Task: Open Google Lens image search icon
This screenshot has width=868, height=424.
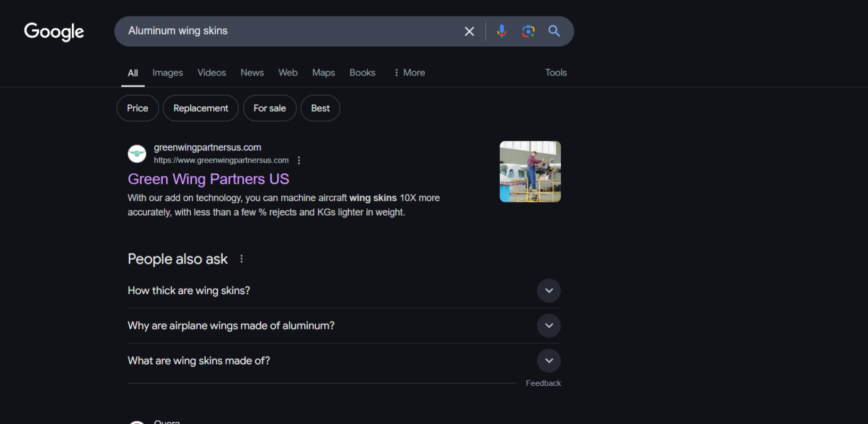Action: pos(528,31)
